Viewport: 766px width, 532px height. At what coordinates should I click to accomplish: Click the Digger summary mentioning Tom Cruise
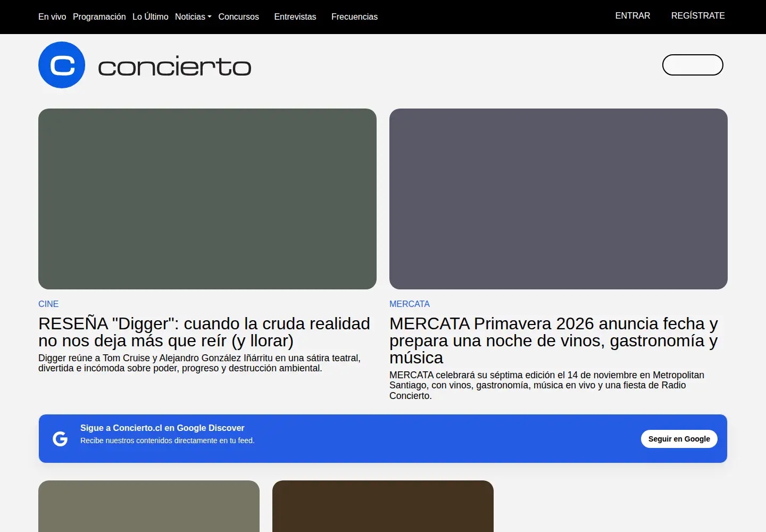click(x=199, y=363)
